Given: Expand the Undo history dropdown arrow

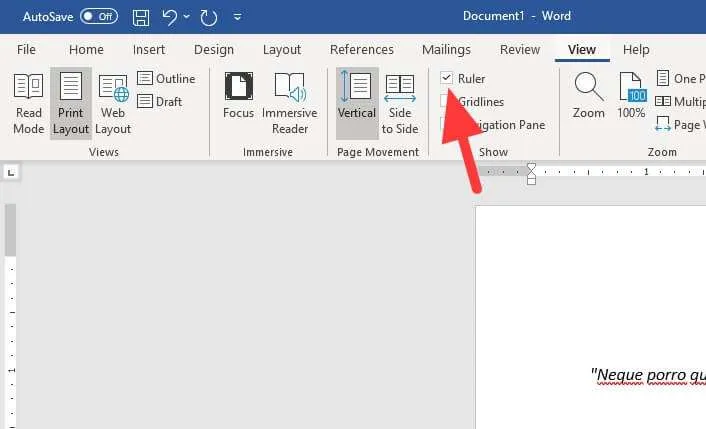Looking at the screenshot, I should 186,17.
